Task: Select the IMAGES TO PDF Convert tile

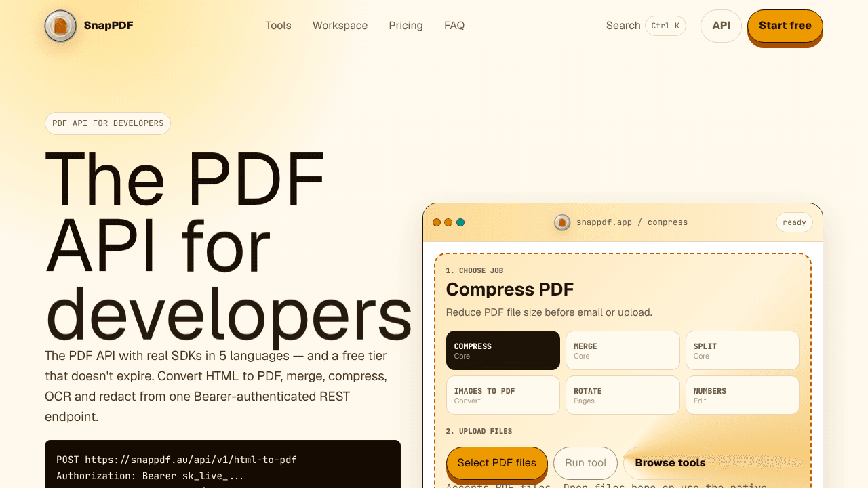Action: point(503,395)
